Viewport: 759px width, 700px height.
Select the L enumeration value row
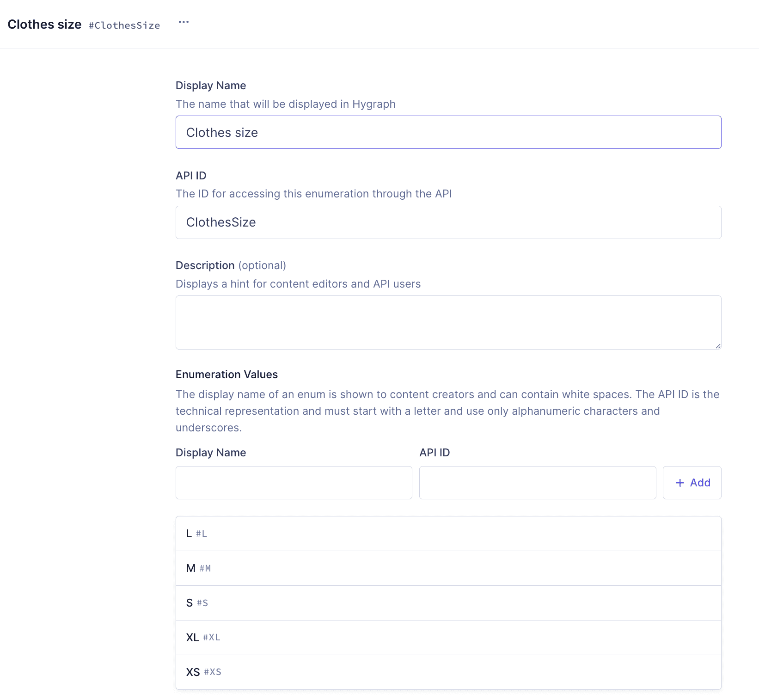click(x=448, y=534)
